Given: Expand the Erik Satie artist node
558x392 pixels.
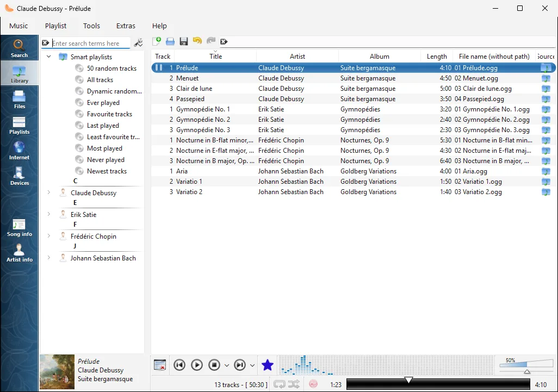Looking at the screenshot, I should pyautogui.click(x=49, y=214).
